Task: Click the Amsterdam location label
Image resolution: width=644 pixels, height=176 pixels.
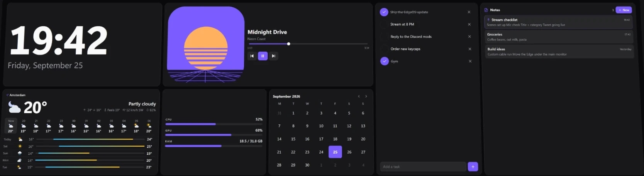Action: click(x=17, y=95)
